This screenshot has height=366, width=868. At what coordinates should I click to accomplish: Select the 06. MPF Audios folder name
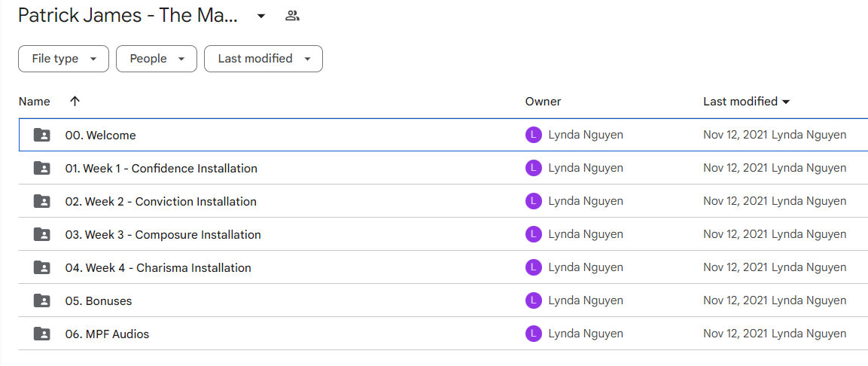[x=107, y=334]
